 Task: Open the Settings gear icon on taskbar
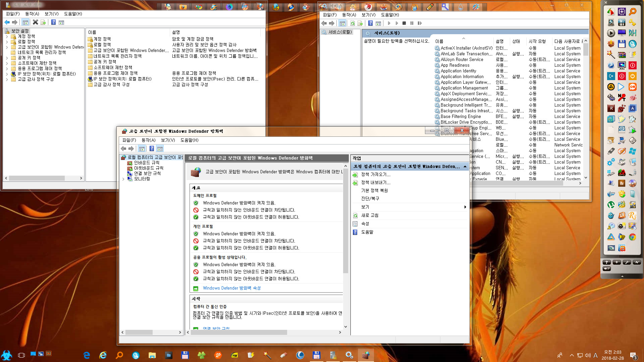(349, 355)
